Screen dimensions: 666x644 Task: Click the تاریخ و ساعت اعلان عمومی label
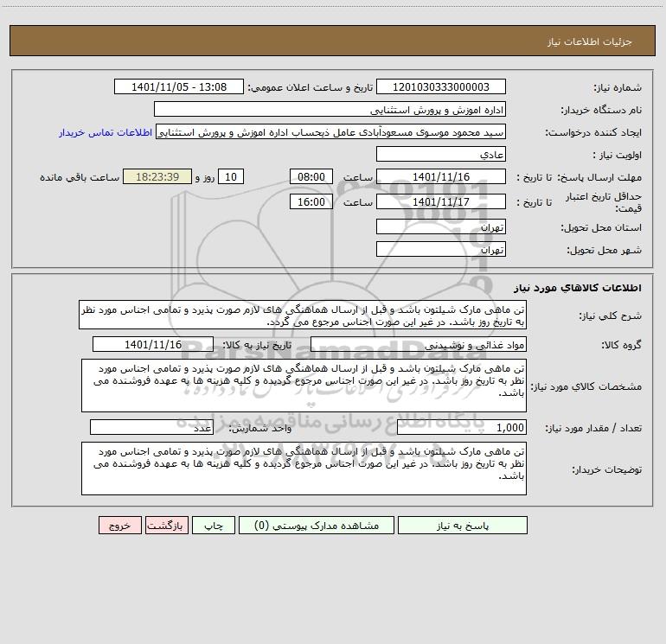[310, 87]
